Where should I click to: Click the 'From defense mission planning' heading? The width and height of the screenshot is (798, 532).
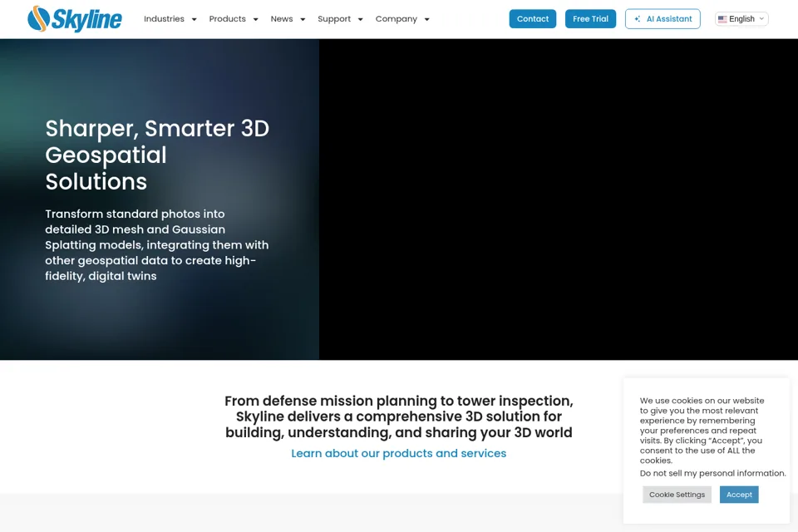click(x=398, y=416)
